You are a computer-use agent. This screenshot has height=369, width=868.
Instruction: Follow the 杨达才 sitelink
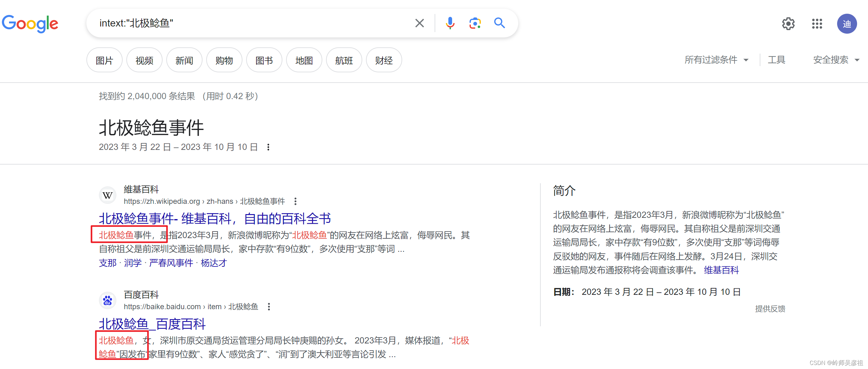tap(214, 263)
